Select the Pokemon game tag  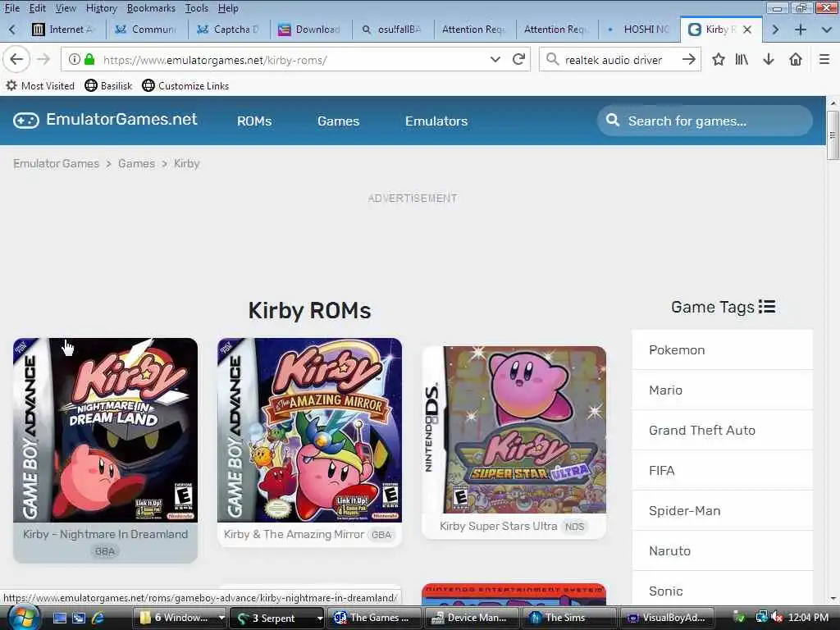722,349
